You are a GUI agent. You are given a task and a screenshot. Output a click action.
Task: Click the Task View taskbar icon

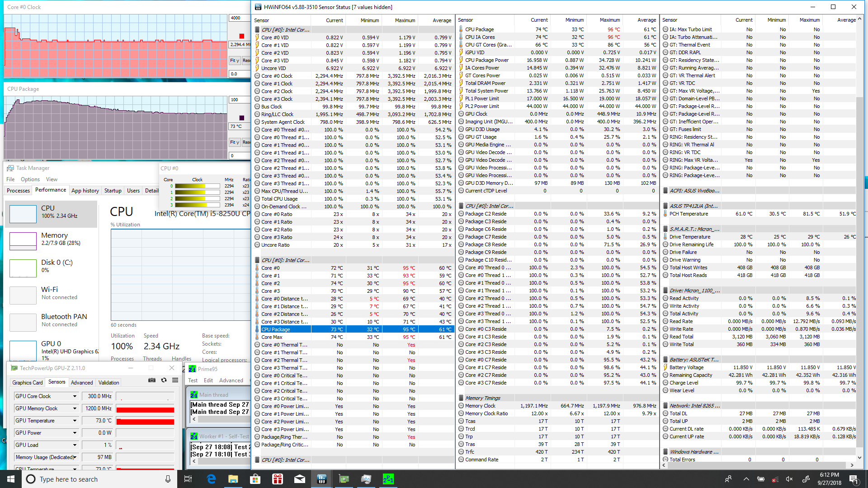188,479
